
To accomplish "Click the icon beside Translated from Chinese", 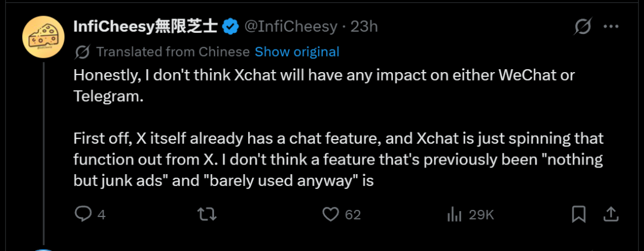I will click(x=82, y=52).
